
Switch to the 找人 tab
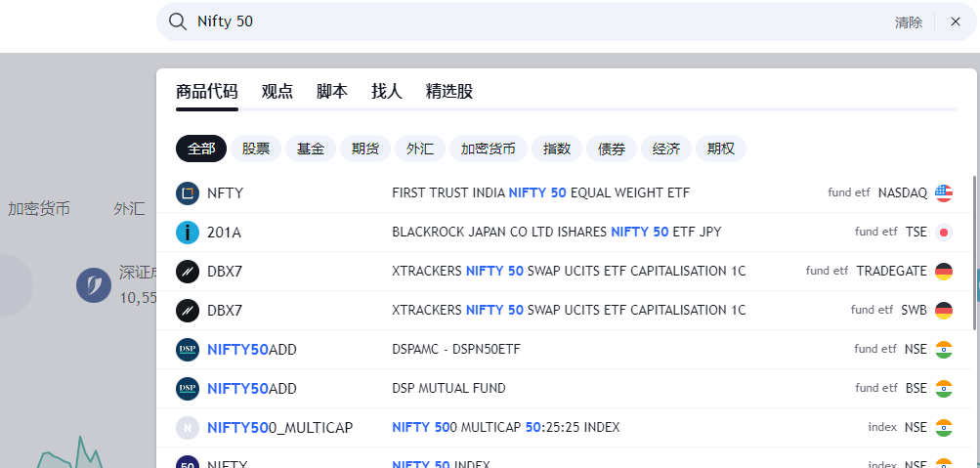[x=387, y=91]
